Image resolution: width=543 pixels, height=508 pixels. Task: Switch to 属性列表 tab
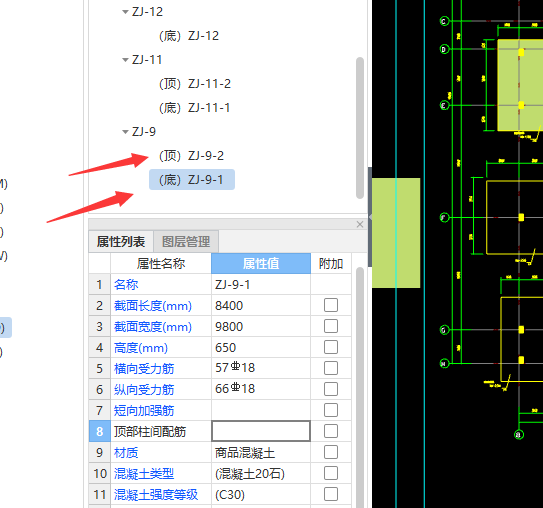(x=121, y=242)
